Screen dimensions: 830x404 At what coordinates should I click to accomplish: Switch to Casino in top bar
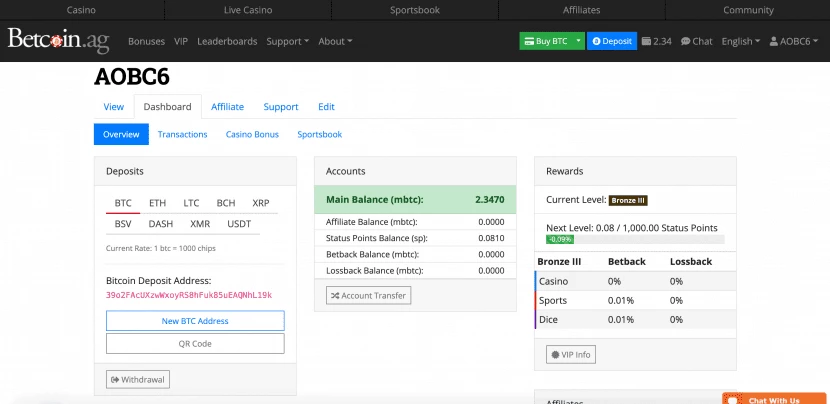pos(82,10)
